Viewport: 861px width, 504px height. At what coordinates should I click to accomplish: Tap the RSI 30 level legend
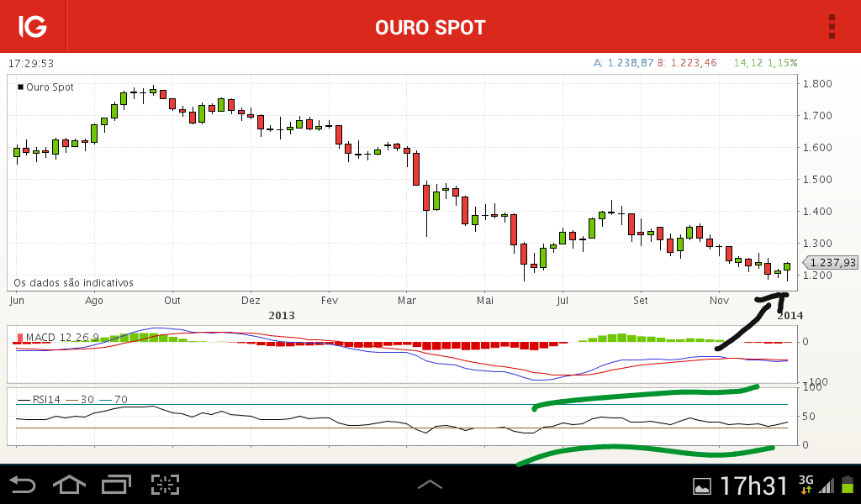[80, 400]
